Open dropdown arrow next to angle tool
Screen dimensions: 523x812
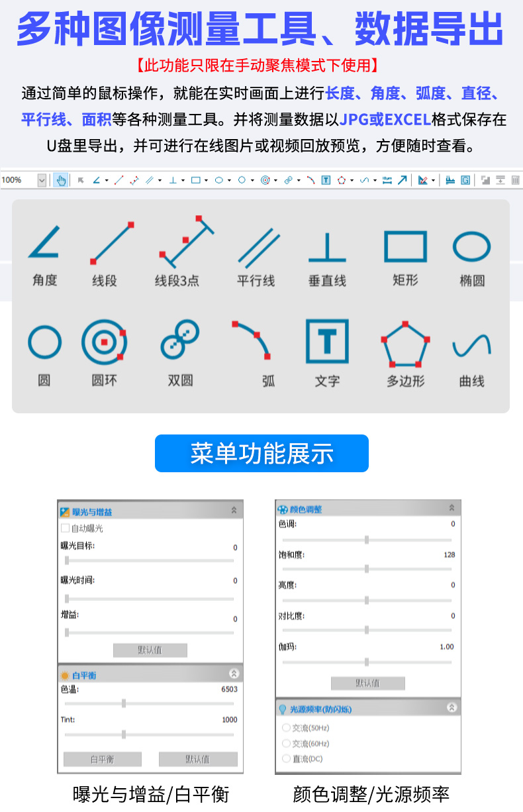coord(107,180)
